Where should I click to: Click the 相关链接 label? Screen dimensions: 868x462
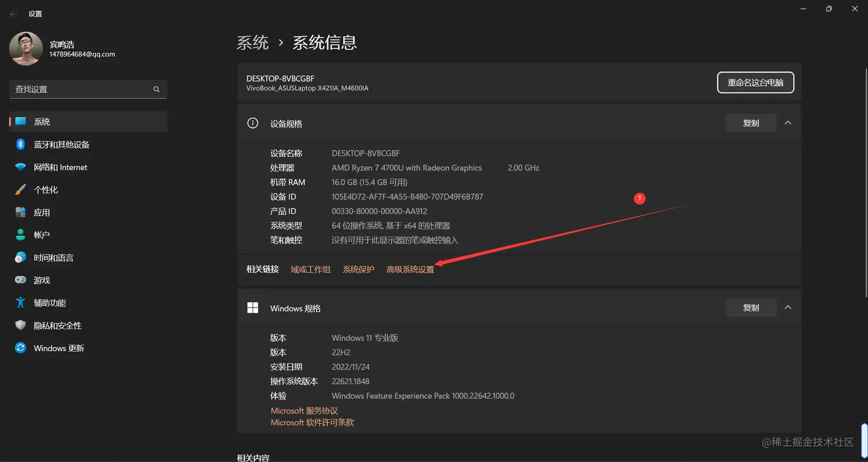262,269
